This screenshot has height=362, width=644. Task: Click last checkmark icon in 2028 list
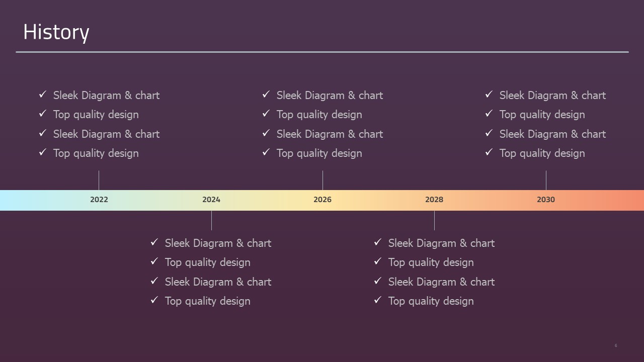pos(378,300)
